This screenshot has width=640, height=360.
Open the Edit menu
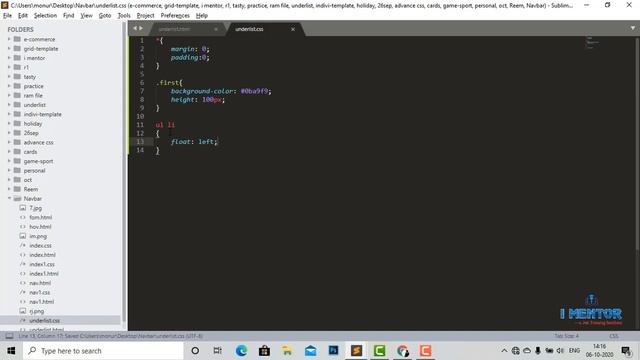23,16
